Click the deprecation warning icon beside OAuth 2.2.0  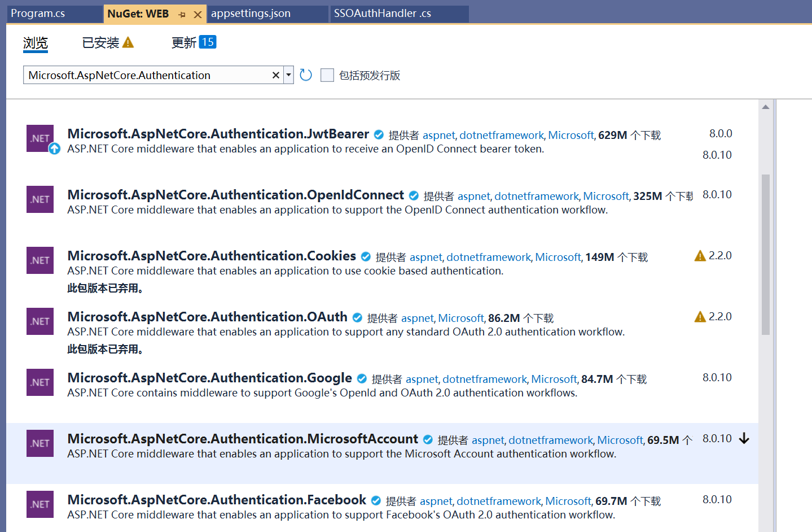tap(700, 317)
